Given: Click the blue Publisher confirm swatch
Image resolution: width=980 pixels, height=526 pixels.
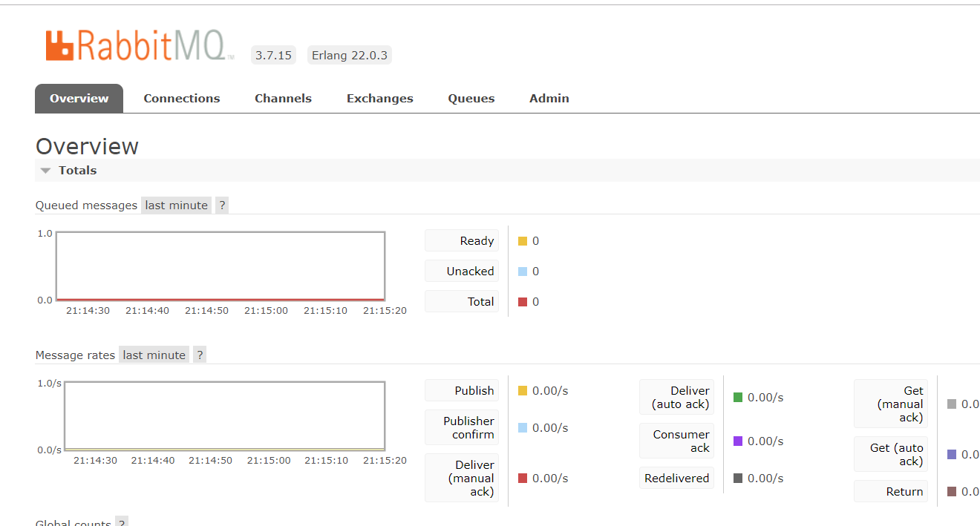Looking at the screenshot, I should [x=523, y=428].
